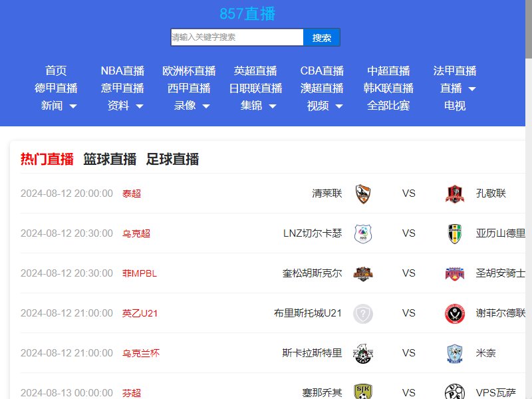Open the 乌克兰杯 league link
This screenshot has height=399, width=532.
point(141,354)
